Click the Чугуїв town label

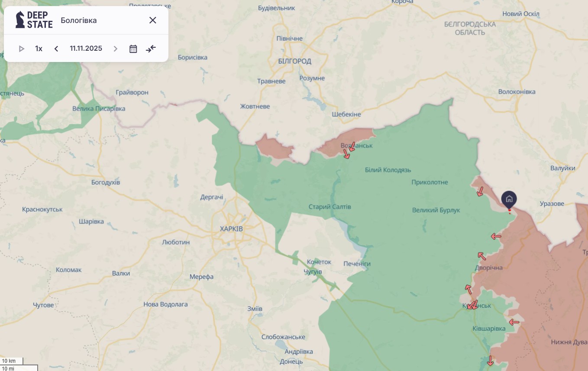click(x=313, y=272)
